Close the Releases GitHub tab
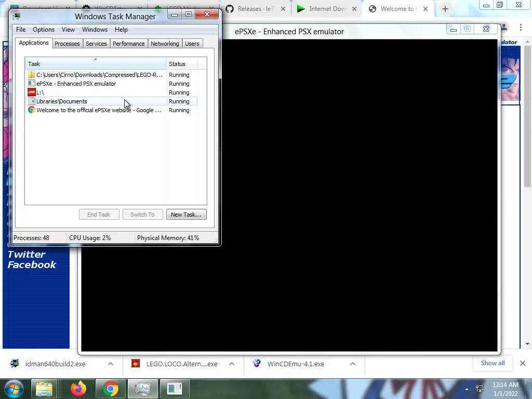Image resolution: width=532 pixels, height=399 pixels. click(283, 9)
